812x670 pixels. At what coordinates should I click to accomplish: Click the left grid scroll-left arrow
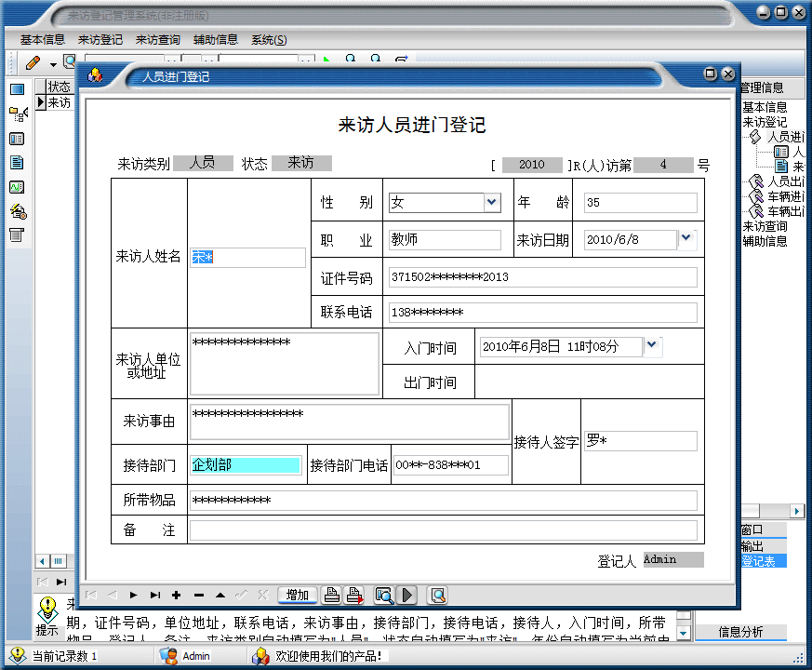42,561
